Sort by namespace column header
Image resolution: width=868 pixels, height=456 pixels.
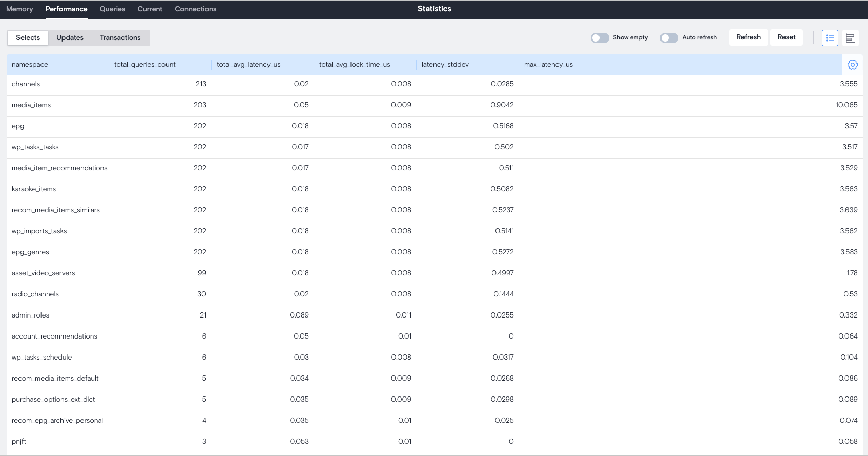pos(30,65)
